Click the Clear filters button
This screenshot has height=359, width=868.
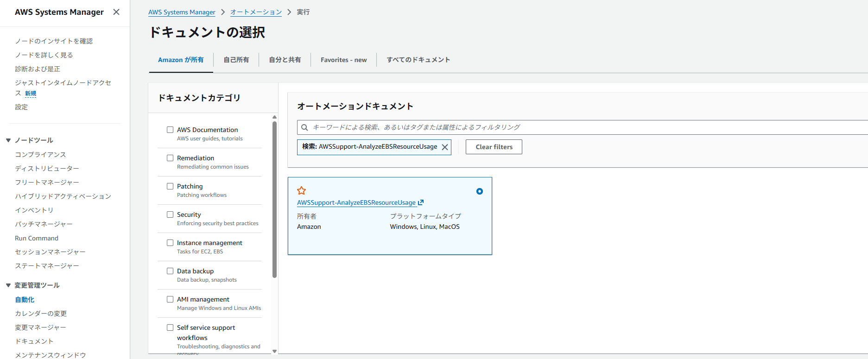494,147
